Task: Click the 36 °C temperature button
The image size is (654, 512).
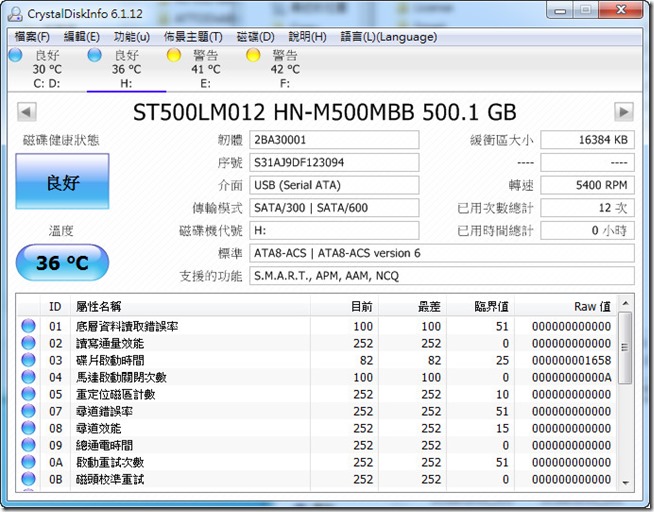Action: (x=62, y=263)
